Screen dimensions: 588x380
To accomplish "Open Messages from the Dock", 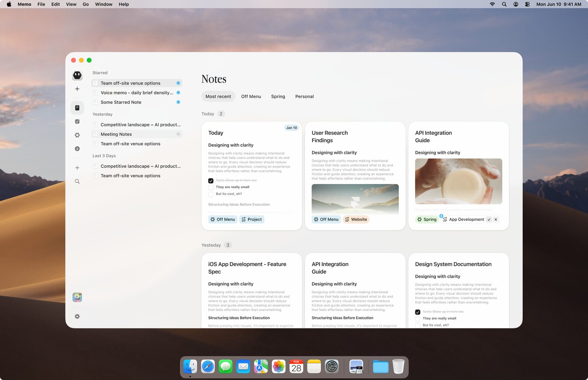I will pos(226,366).
